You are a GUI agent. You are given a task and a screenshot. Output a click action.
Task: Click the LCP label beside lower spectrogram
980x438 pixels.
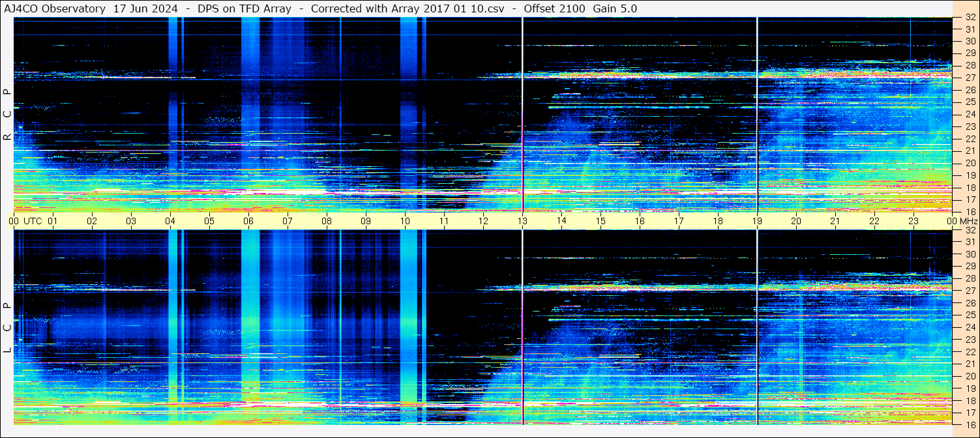(7, 328)
